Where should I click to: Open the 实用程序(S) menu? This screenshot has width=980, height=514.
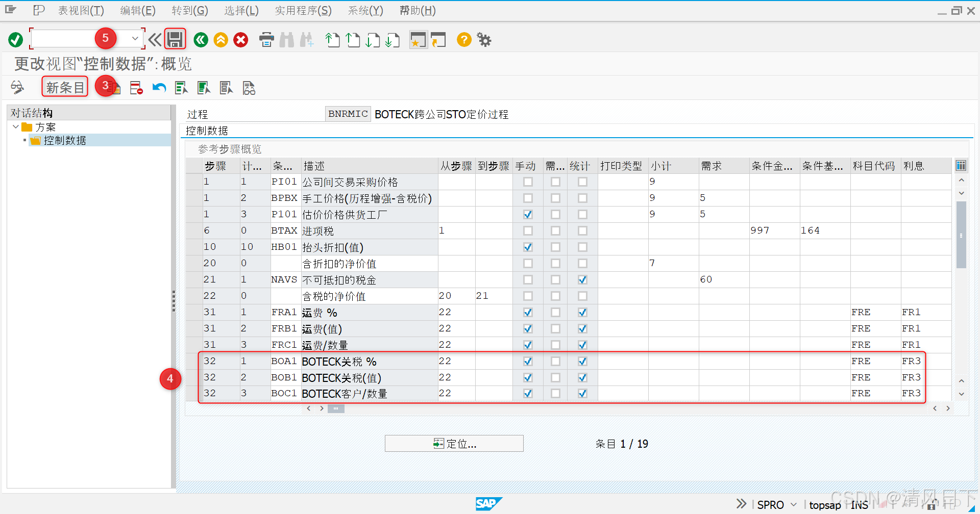[303, 11]
